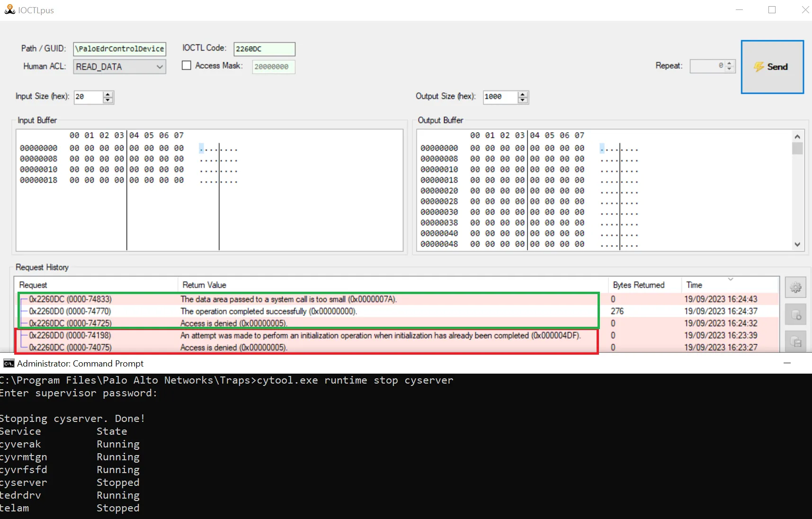This screenshot has height=519, width=812.
Task: Open the Human ACL dropdown
Action: point(160,67)
